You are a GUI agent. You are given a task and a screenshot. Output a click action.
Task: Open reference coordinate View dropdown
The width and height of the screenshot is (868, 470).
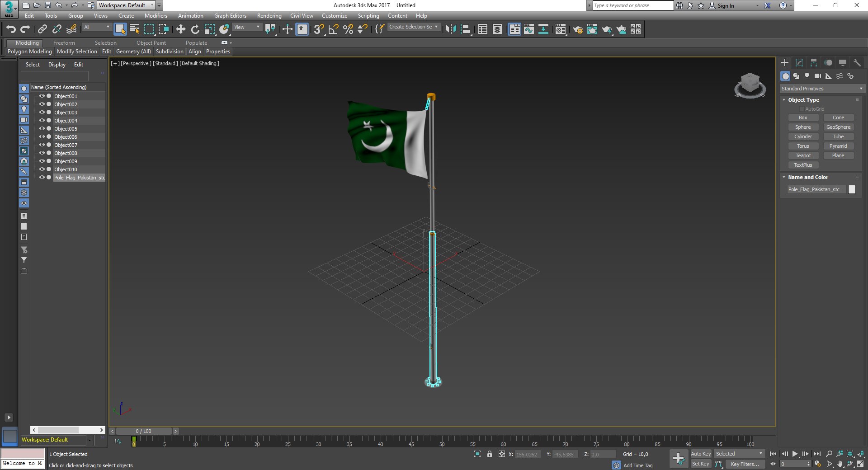click(247, 27)
